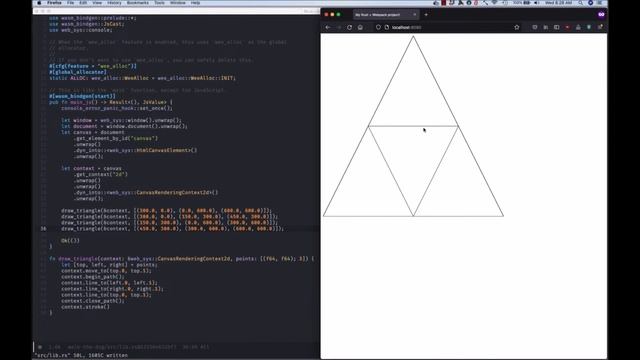Open the Tools menu
This screenshot has width=640, height=360.
160,3
